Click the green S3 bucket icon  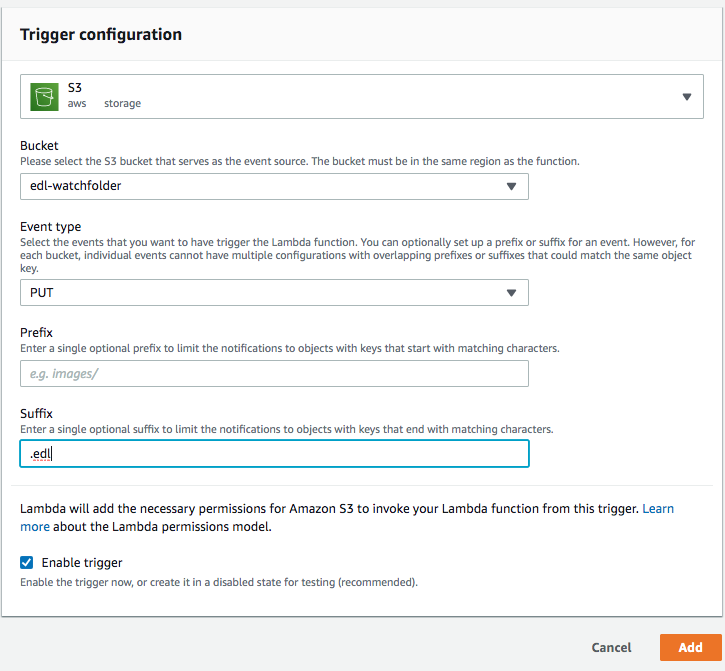click(44, 97)
